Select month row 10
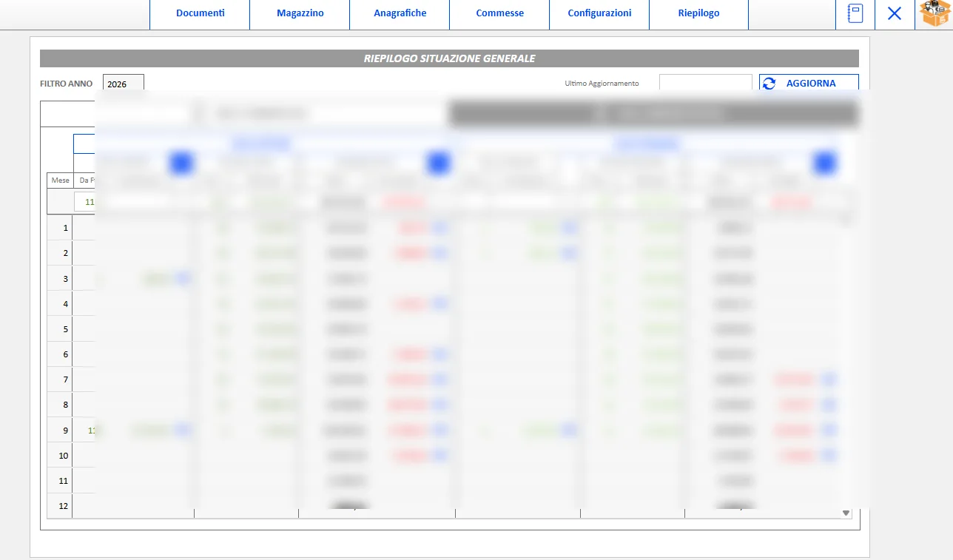This screenshot has width=953, height=560. (x=60, y=455)
